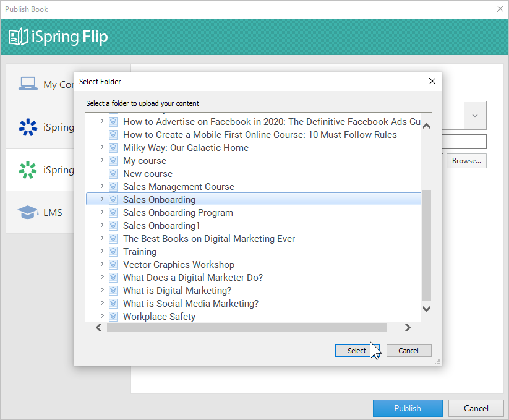Image resolution: width=509 pixels, height=420 pixels.
Task: Open the LMS publishing tab
Action: pyautogui.click(x=40, y=212)
